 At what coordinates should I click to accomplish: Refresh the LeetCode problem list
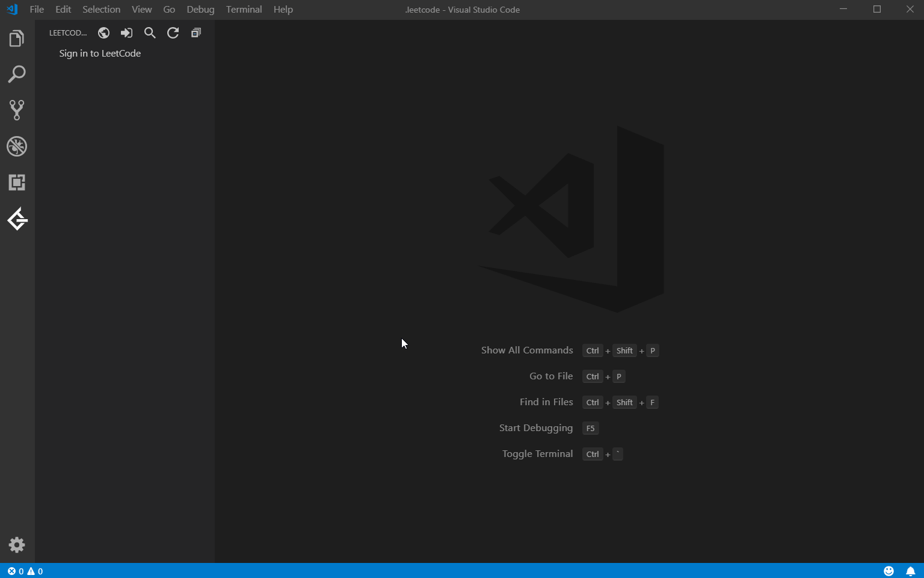173,33
